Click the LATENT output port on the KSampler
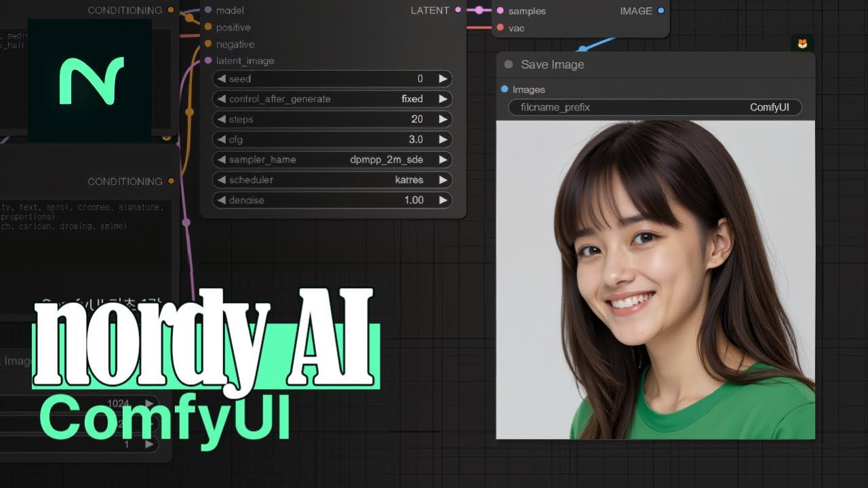The width and height of the screenshot is (868, 488). [x=458, y=10]
